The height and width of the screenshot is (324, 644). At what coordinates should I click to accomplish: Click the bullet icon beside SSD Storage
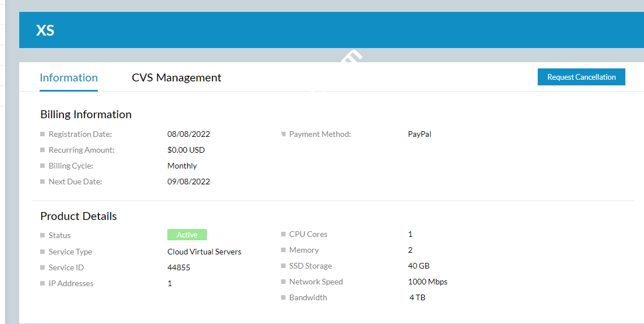click(283, 266)
